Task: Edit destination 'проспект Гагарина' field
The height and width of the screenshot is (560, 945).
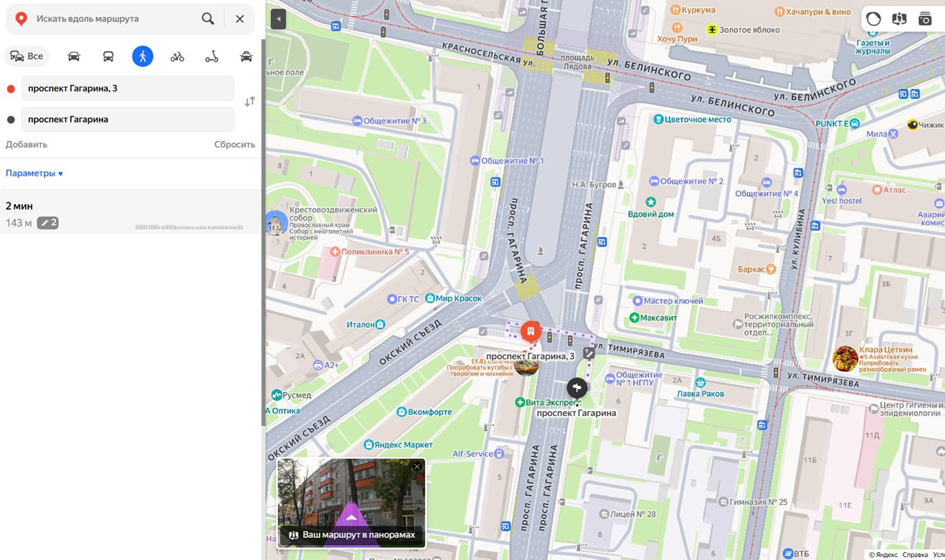Action: pos(128,119)
